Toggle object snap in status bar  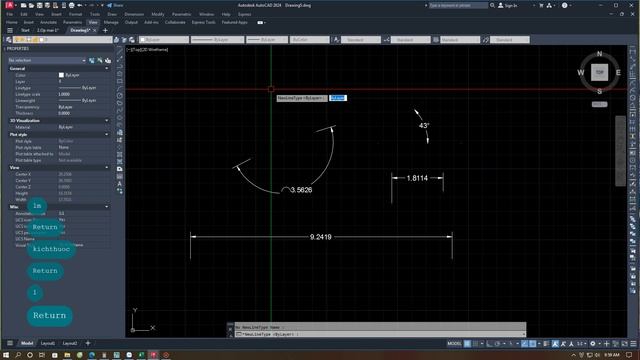pyautogui.click(x=533, y=344)
